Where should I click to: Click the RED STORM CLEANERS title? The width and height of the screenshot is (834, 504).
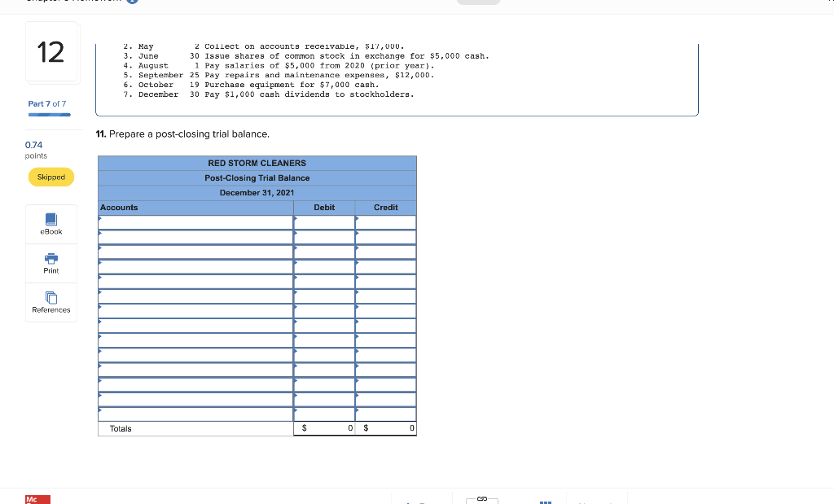(257, 163)
